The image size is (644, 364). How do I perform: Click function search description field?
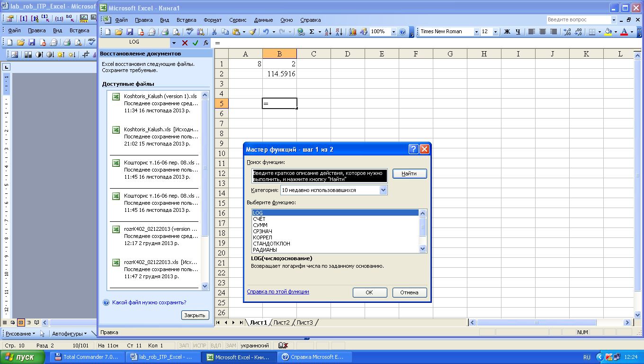pos(320,176)
